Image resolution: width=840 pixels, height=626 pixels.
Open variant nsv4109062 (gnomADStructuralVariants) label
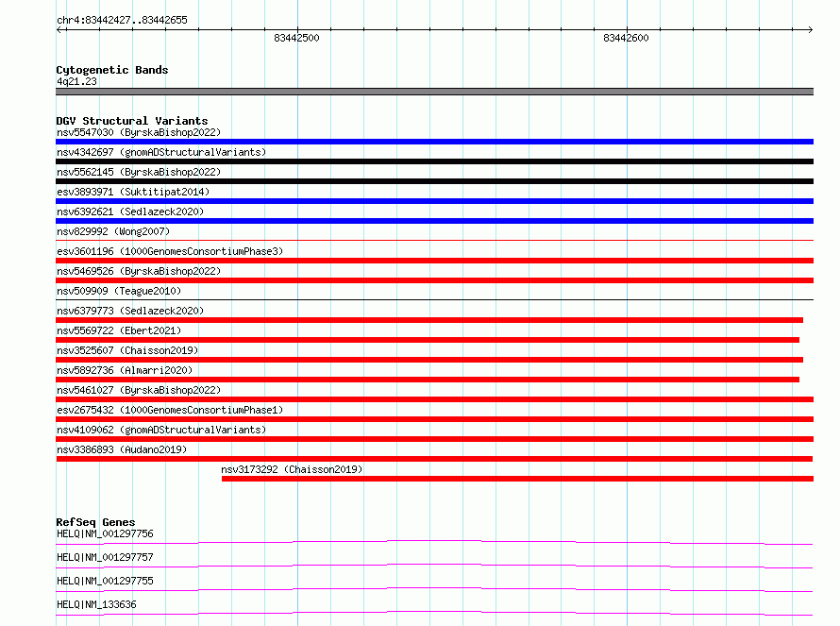pyautogui.click(x=161, y=430)
